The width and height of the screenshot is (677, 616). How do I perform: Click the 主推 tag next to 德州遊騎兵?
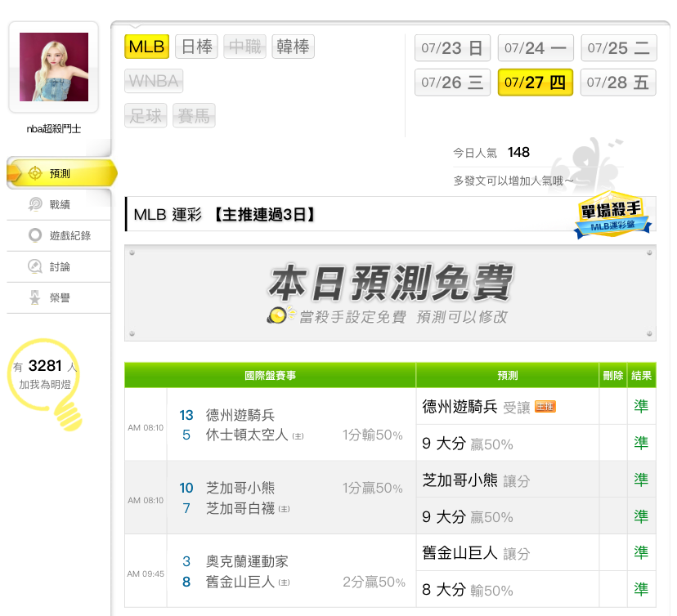pyautogui.click(x=545, y=406)
